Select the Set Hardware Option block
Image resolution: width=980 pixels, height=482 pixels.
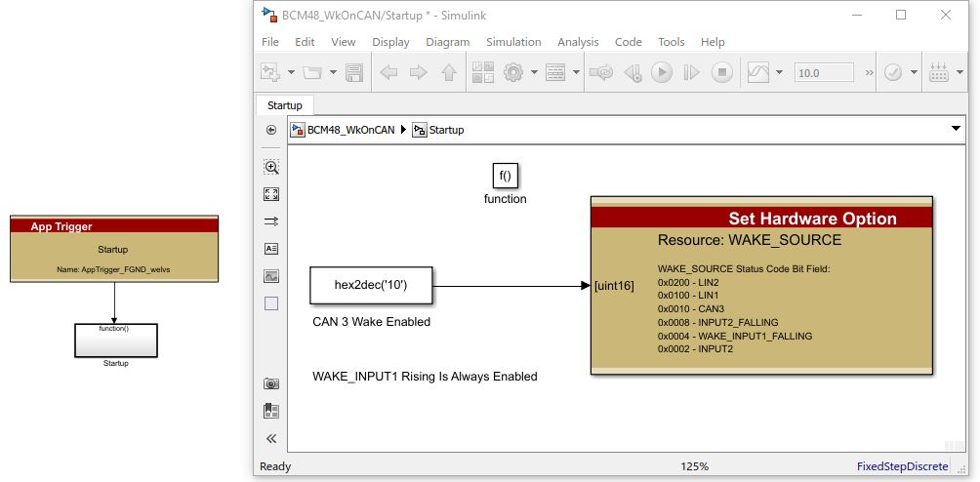(761, 285)
